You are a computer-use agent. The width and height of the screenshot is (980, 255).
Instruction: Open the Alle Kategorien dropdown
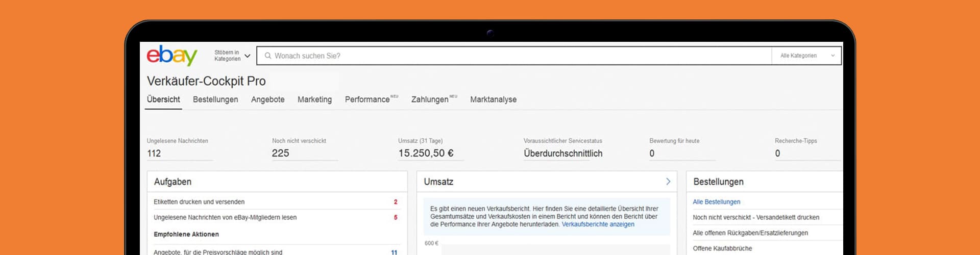806,56
